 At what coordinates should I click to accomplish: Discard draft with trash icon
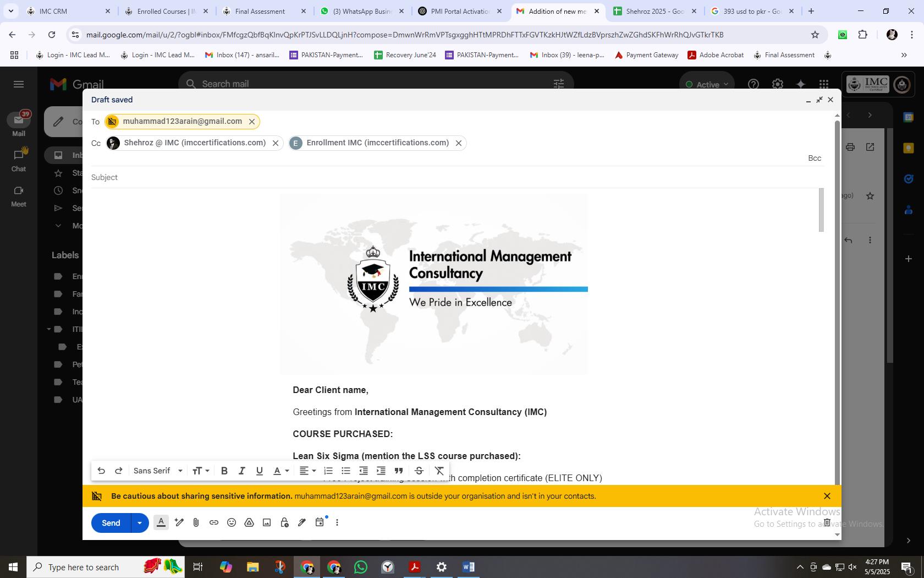827,522
